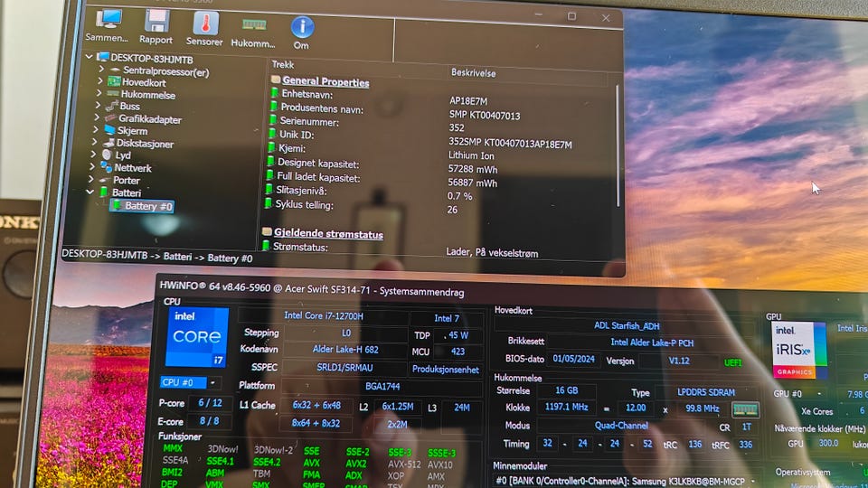Select Nettverk in the tree

(133, 168)
